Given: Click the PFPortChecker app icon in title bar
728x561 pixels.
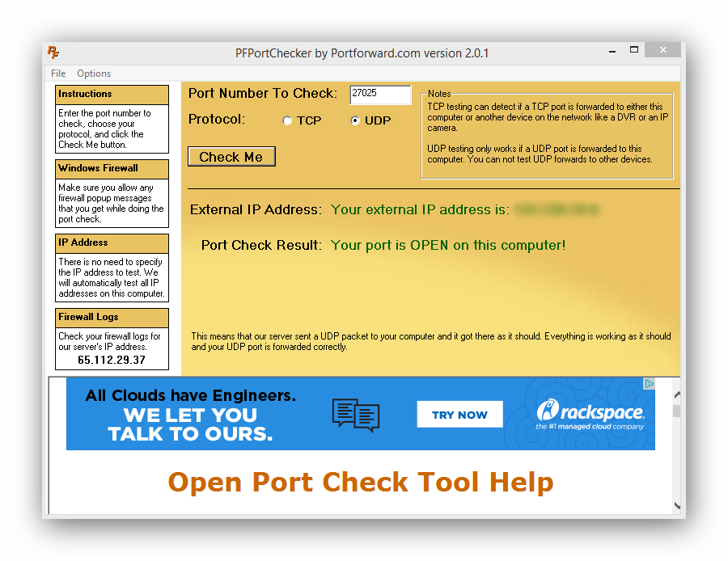Looking at the screenshot, I should pyautogui.click(x=53, y=53).
